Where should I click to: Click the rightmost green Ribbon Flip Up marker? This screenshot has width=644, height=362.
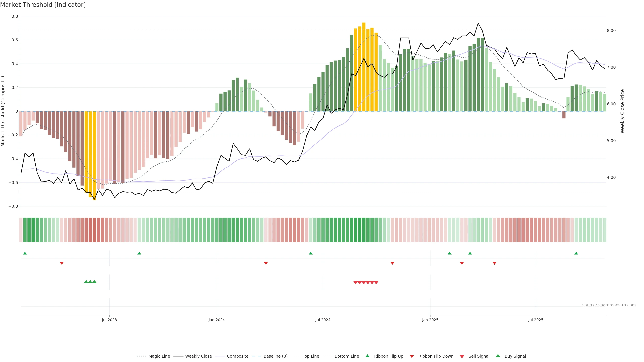tap(576, 253)
